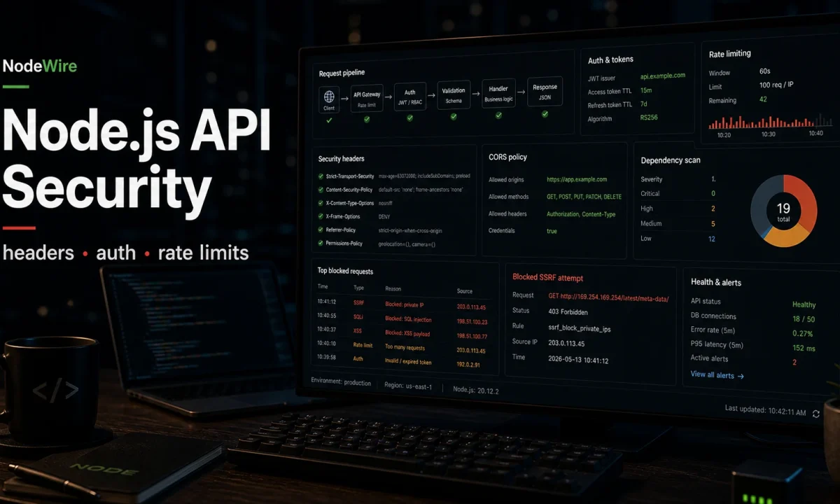The image size is (840, 504).
Task: Click the RS256 algorithm value
Action: tap(650, 118)
